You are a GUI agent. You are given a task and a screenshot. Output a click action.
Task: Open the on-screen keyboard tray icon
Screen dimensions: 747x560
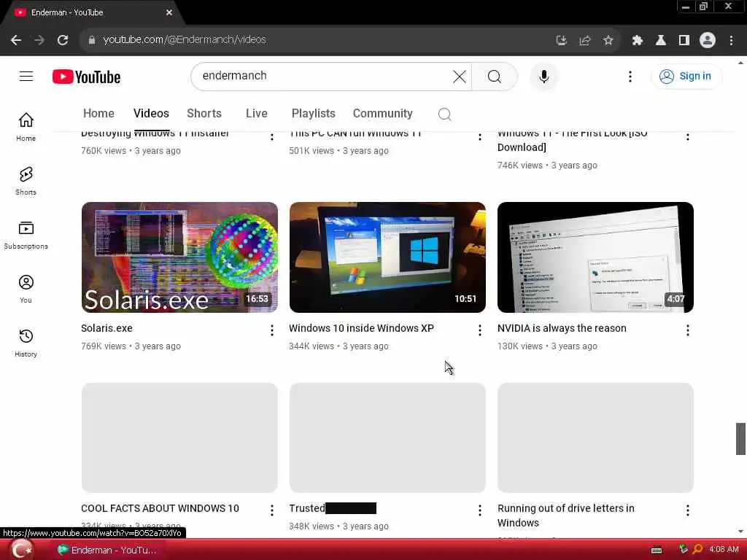(x=657, y=550)
